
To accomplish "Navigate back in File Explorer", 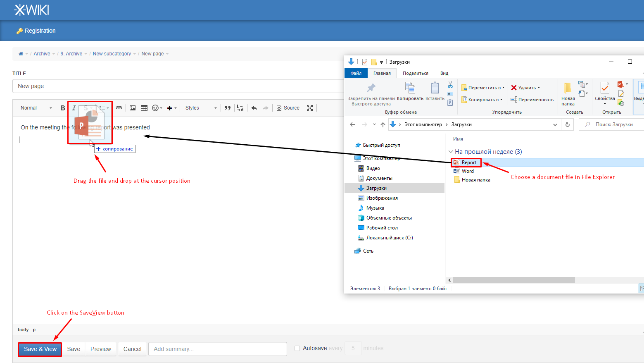I will tap(352, 124).
